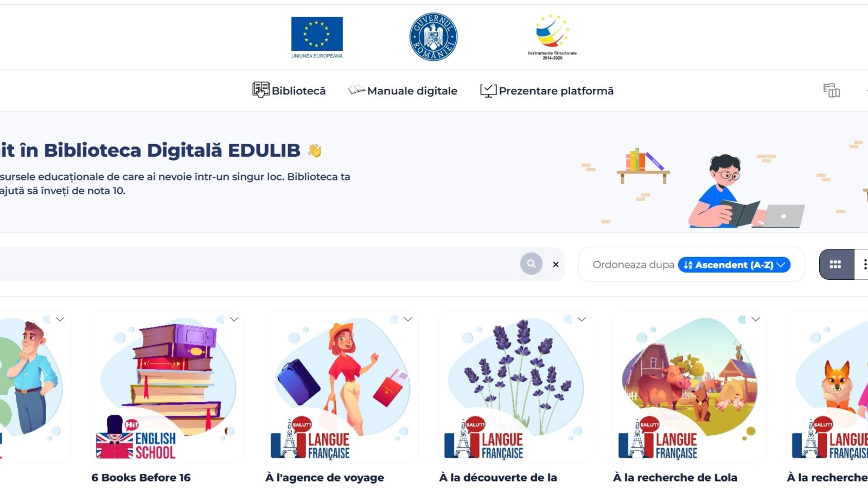Open the Bibliotecă menu item

click(x=289, y=91)
